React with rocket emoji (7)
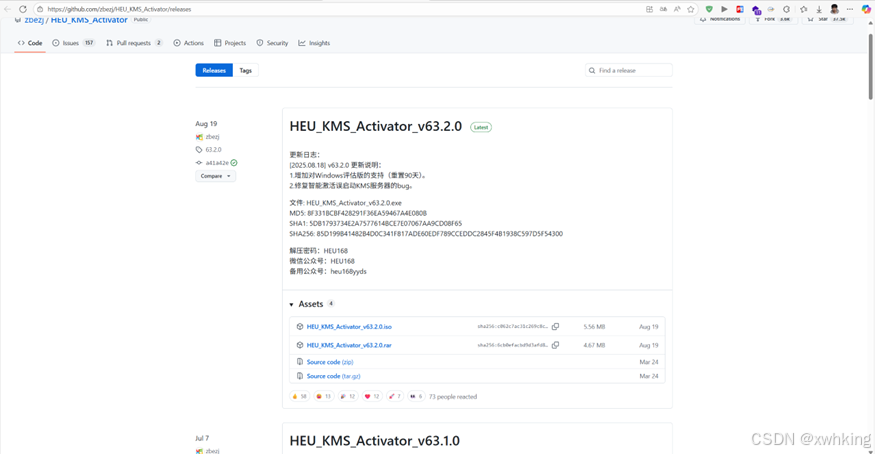This screenshot has width=875, height=454. point(395,397)
